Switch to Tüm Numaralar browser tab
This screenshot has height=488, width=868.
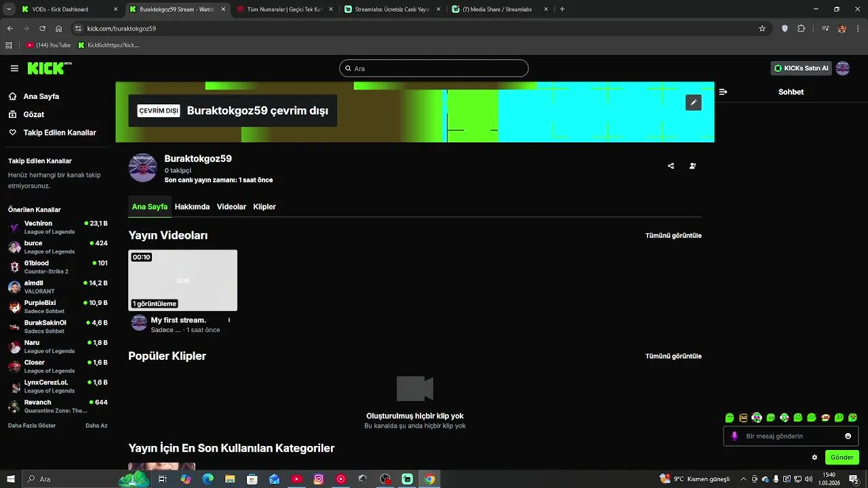(x=284, y=9)
